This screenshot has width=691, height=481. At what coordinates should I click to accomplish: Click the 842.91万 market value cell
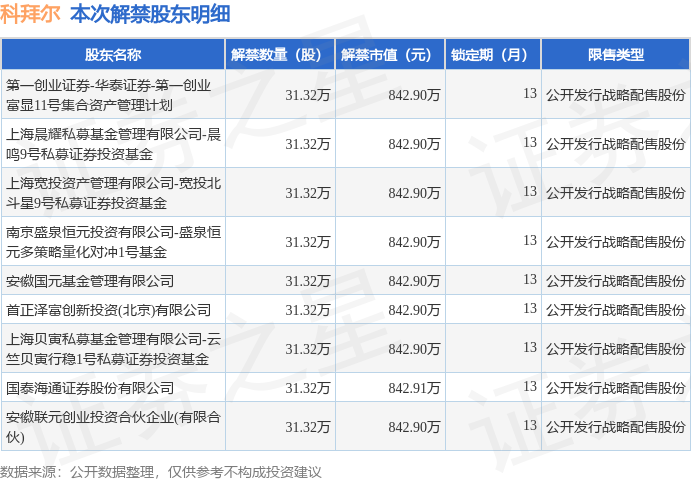[x=414, y=388]
